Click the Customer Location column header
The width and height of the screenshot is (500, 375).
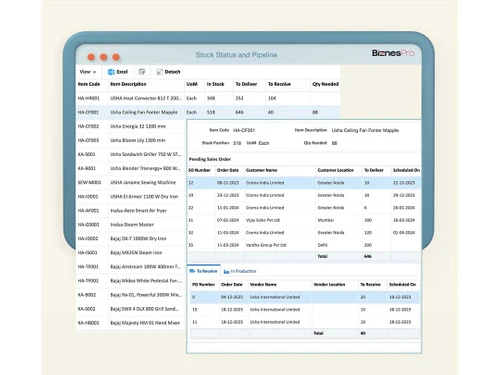pyautogui.click(x=335, y=170)
